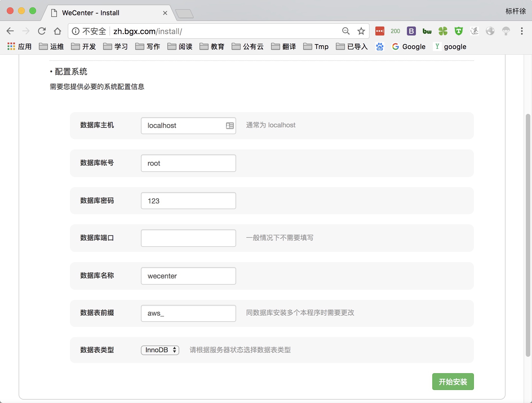532x403 pixels.
Task: Open the 翻译 bookmark folder
Action: point(283,46)
